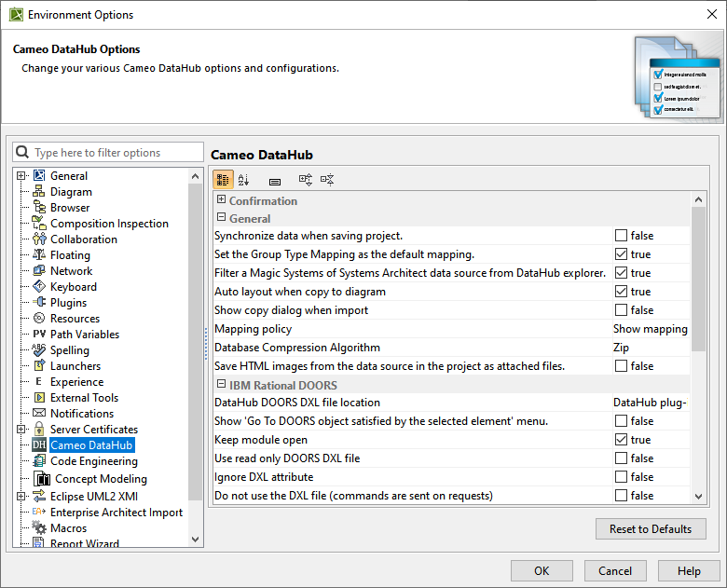Click the General category icon in tree
727x588 pixels.
pos(39,176)
